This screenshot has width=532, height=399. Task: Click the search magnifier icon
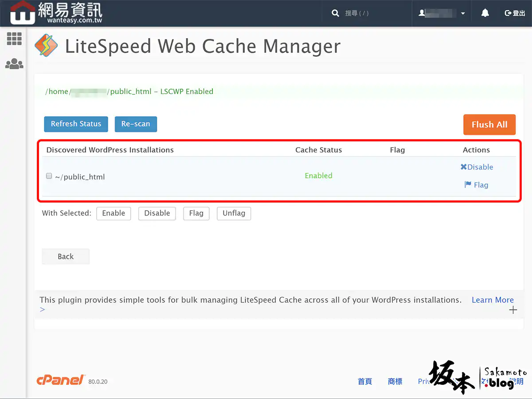point(335,13)
